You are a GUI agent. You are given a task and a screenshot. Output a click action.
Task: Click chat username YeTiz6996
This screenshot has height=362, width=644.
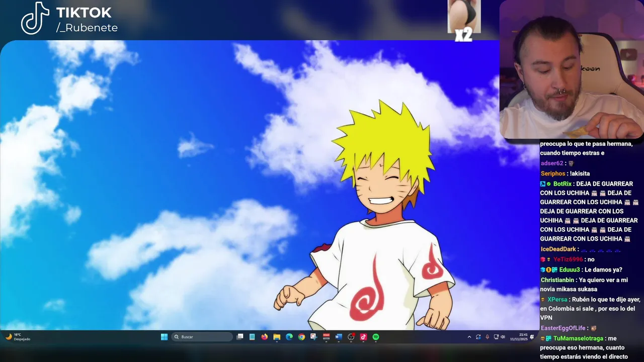[x=568, y=259]
